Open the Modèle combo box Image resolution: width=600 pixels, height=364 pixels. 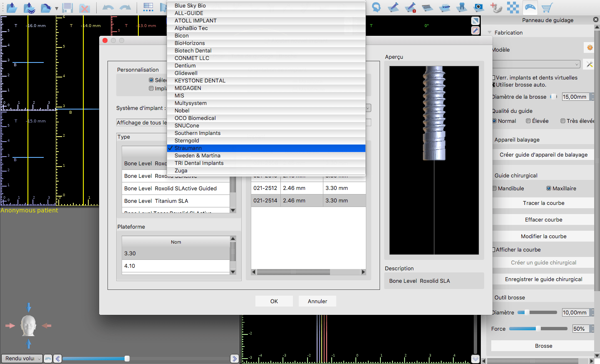(x=536, y=64)
